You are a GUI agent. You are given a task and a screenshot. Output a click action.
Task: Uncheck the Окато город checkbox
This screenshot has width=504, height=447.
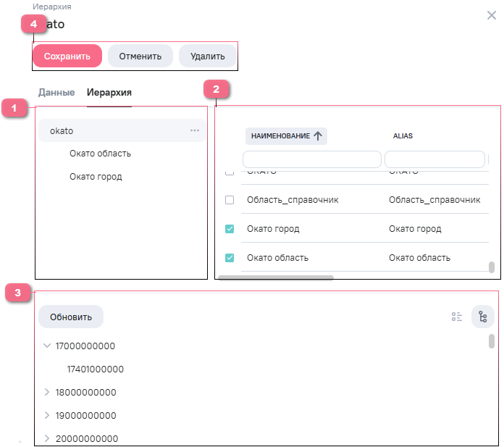(x=230, y=228)
